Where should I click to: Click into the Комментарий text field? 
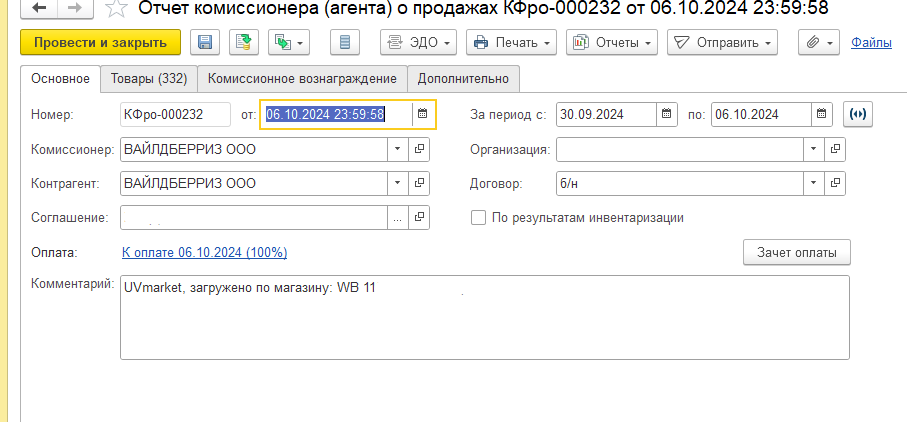point(485,317)
